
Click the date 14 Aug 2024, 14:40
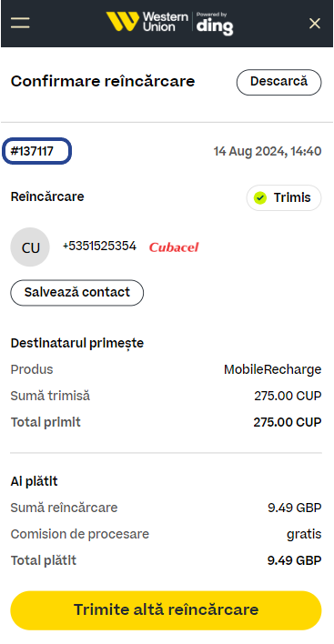(x=268, y=152)
